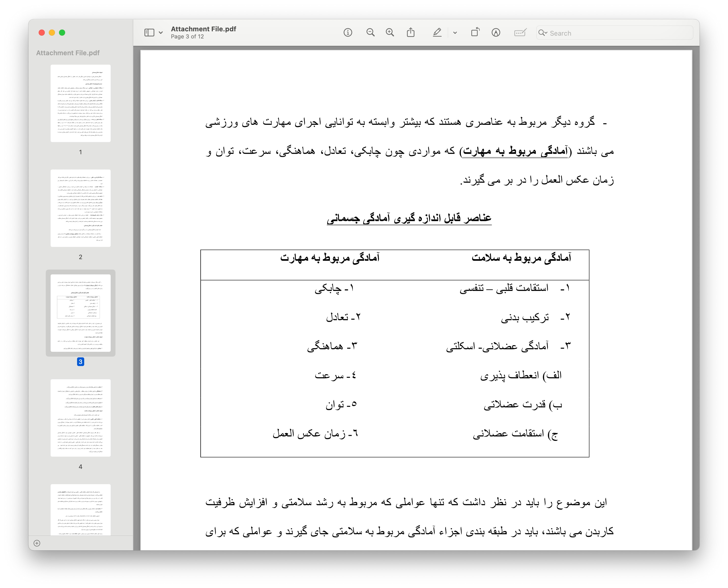This screenshot has width=728, height=588.
Task: Select page 2 thumbnail in sidebar
Action: point(81,208)
